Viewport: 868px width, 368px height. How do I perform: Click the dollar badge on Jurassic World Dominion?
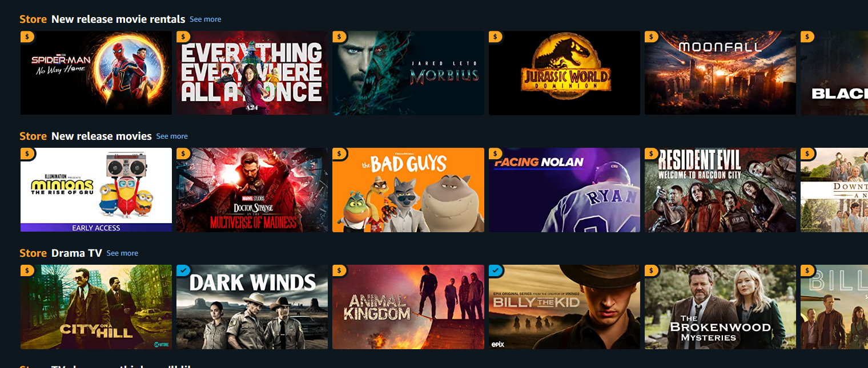click(496, 37)
